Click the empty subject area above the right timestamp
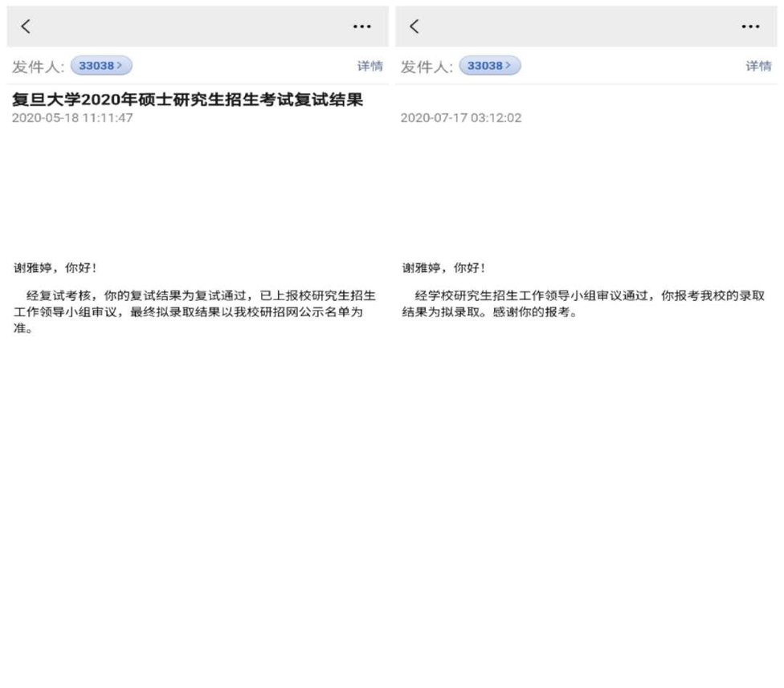 pyautogui.click(x=583, y=100)
